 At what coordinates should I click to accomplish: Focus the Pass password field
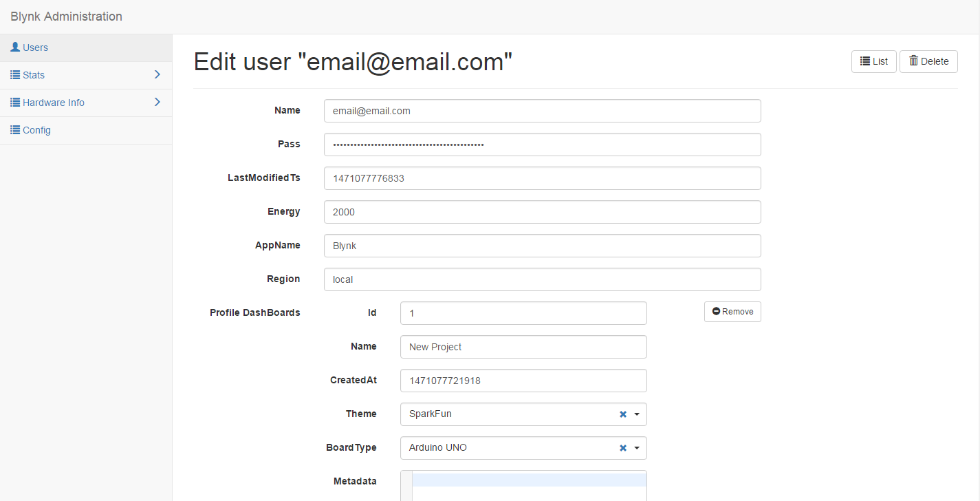coord(542,145)
